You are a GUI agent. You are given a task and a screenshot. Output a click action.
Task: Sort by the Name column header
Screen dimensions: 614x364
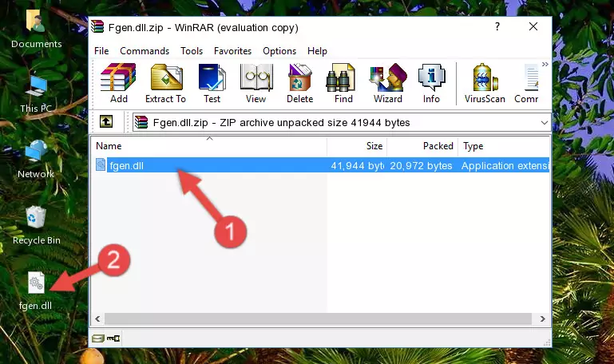(209, 146)
